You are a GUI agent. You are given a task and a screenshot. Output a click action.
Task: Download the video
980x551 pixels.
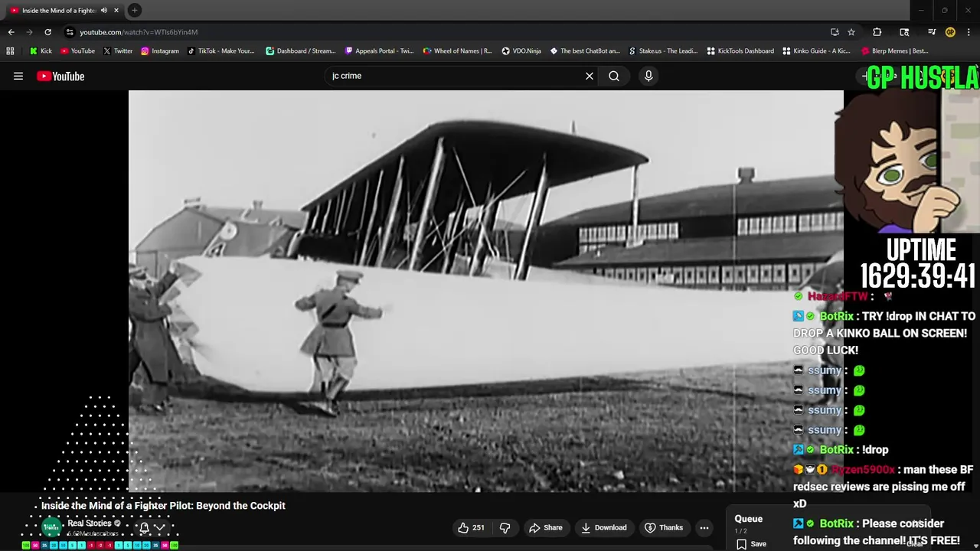[603, 527]
